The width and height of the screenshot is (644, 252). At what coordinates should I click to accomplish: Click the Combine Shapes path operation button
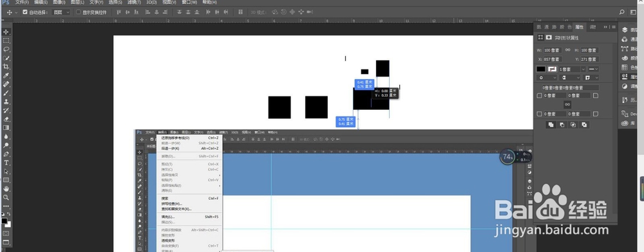[551, 125]
